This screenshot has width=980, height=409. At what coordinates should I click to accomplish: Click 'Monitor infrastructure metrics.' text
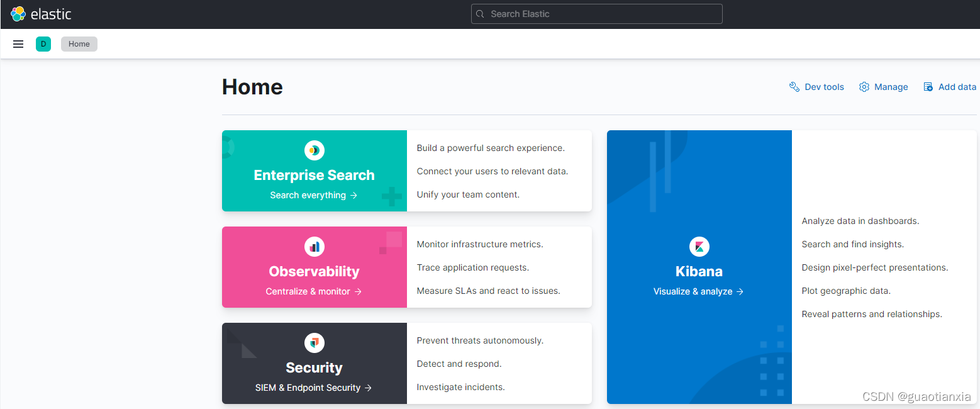point(480,244)
